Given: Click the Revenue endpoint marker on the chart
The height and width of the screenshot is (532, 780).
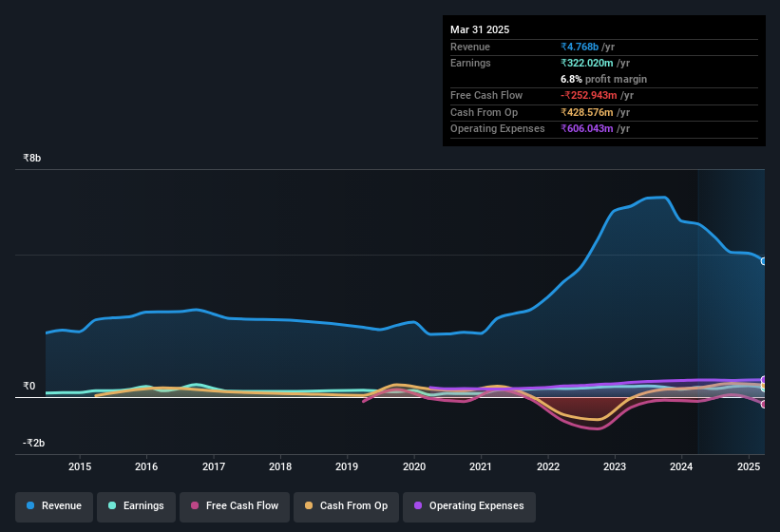Looking at the screenshot, I should click(764, 261).
